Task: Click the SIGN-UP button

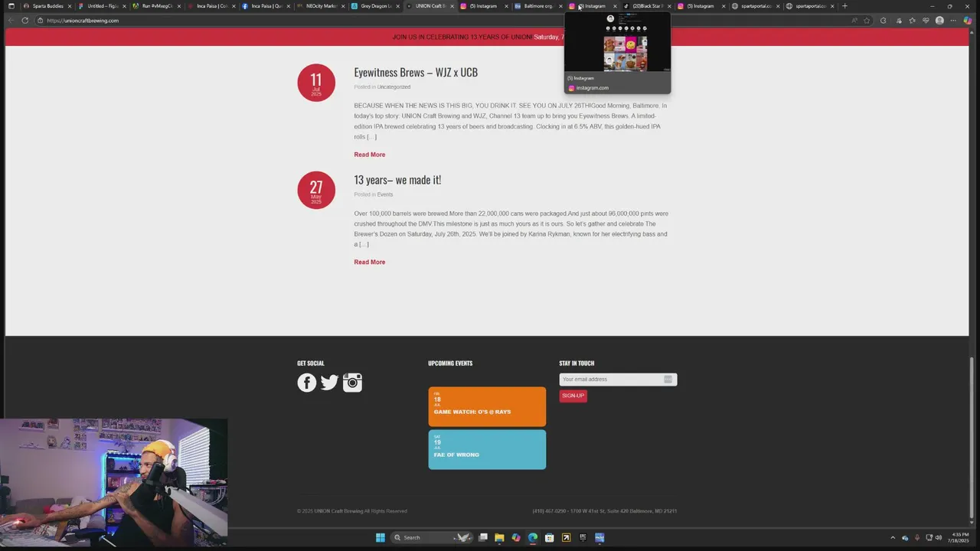Action: point(573,396)
